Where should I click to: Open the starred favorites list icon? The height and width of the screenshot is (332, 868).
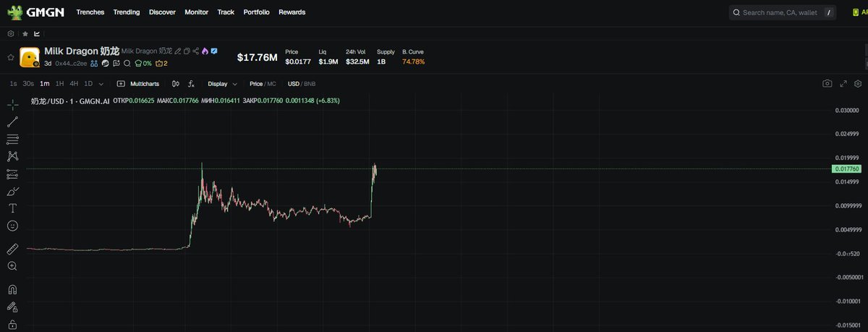(x=25, y=33)
